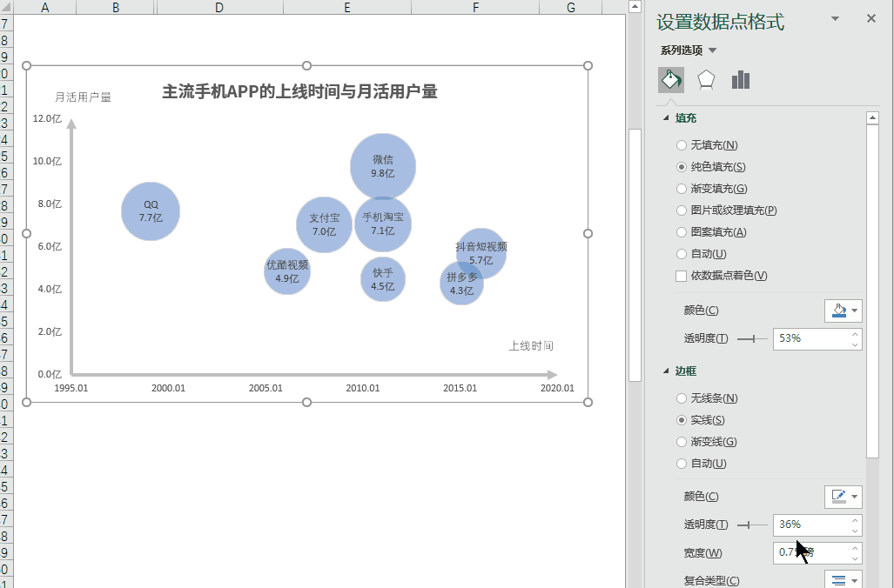Select the 支付宝 7.0亿 bubble
This screenshot has height=588, width=894.
tap(324, 224)
